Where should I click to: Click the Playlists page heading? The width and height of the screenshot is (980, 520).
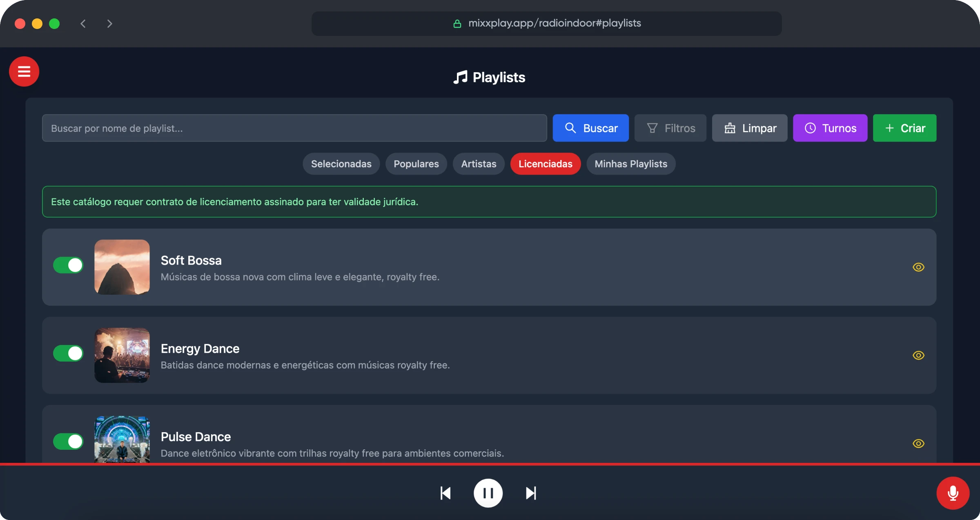point(489,77)
